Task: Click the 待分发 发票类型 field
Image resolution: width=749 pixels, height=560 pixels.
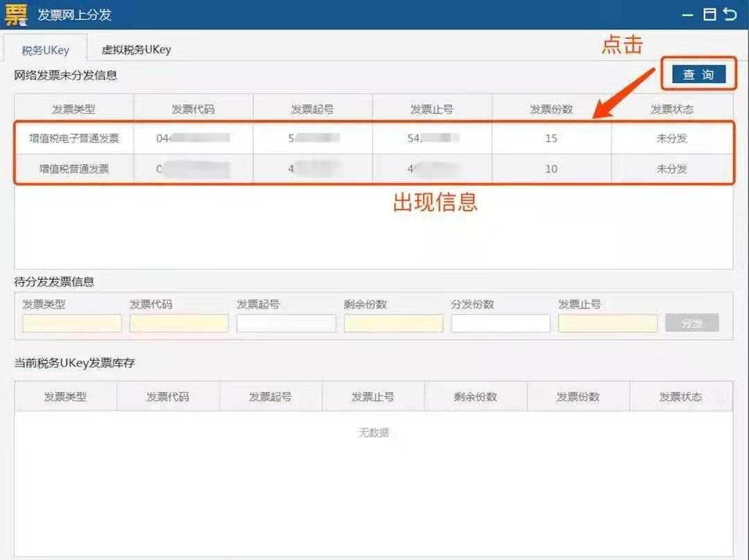Action: coord(72,324)
